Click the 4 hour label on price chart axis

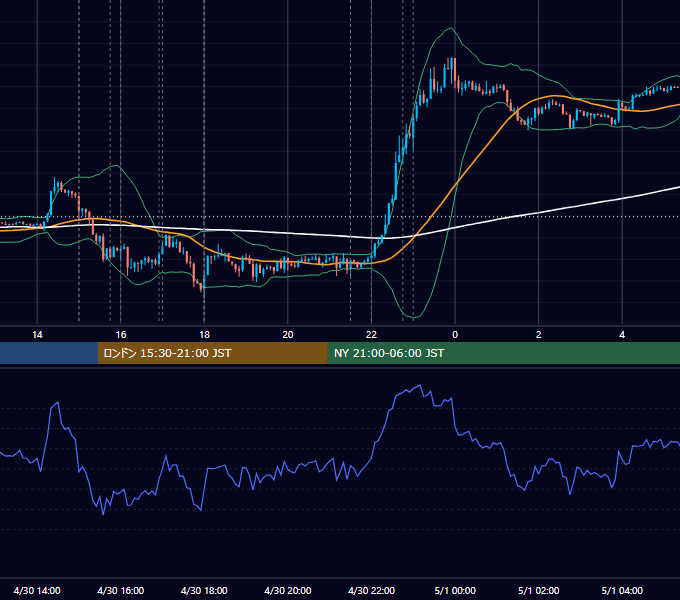(x=622, y=335)
